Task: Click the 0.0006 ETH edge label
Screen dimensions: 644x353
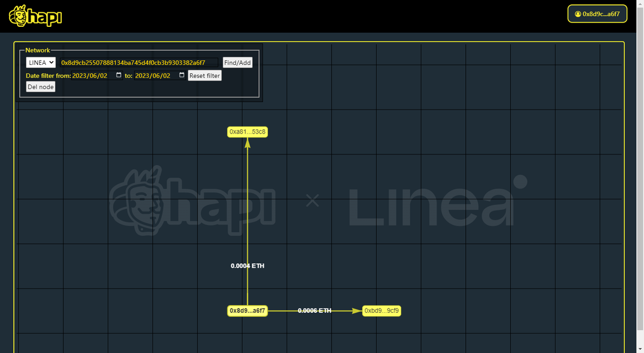Action: pos(314,311)
